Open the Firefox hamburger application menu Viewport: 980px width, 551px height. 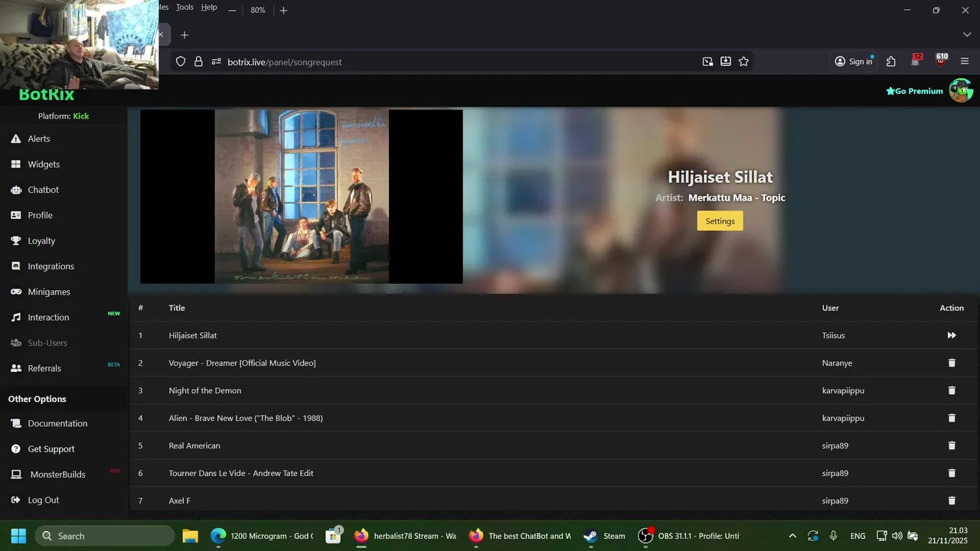point(965,61)
